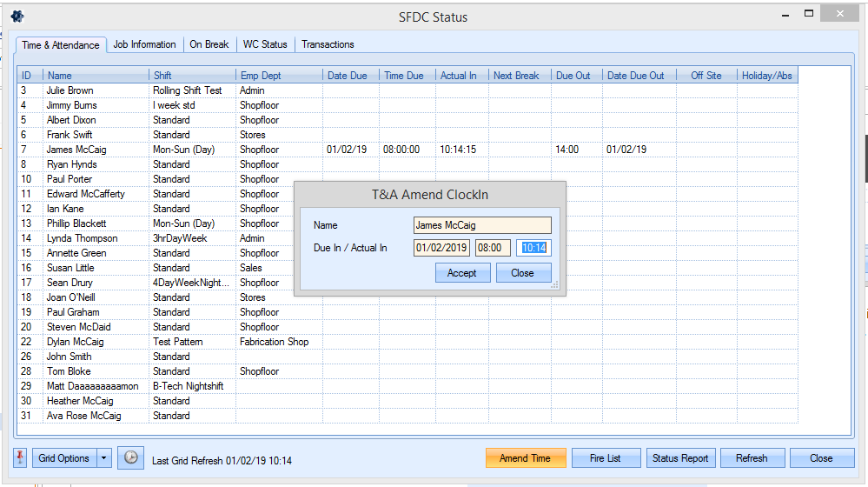Open the On Break tab
The image size is (868, 487).
tap(209, 44)
